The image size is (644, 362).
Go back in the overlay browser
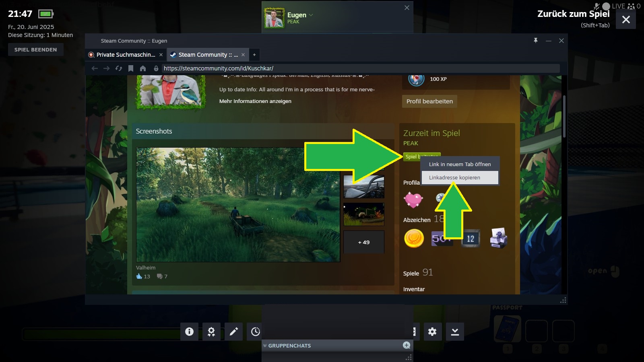(95, 68)
